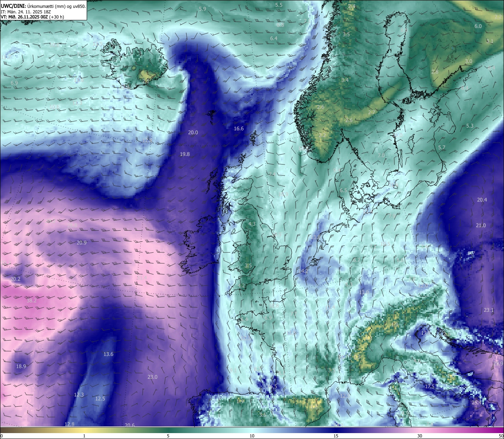Click the colorbar tick label 50
Screen dimensions: 504x439
point(501,436)
